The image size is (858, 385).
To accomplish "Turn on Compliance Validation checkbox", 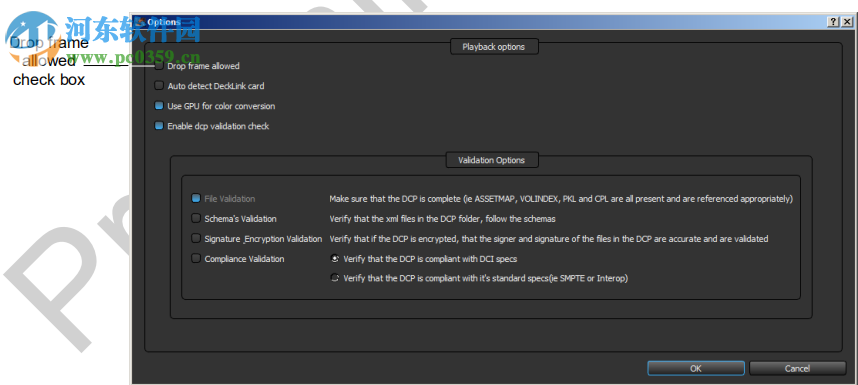I will pos(196,259).
